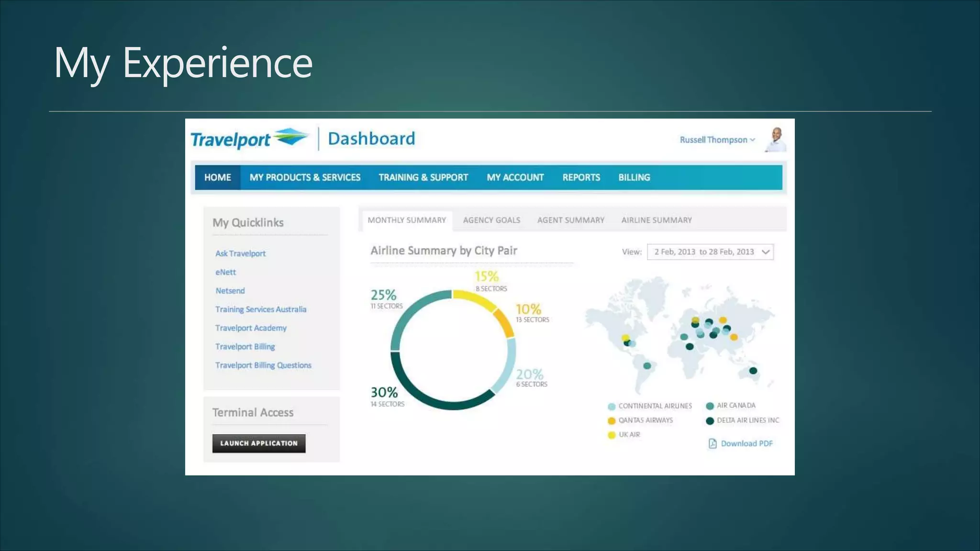
Task: Click the Air Canada legend dot
Action: click(x=710, y=406)
